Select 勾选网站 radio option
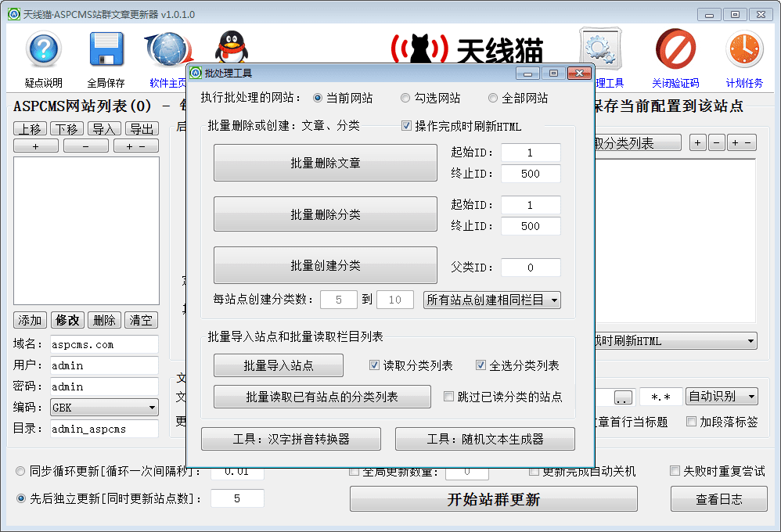 tap(405, 98)
